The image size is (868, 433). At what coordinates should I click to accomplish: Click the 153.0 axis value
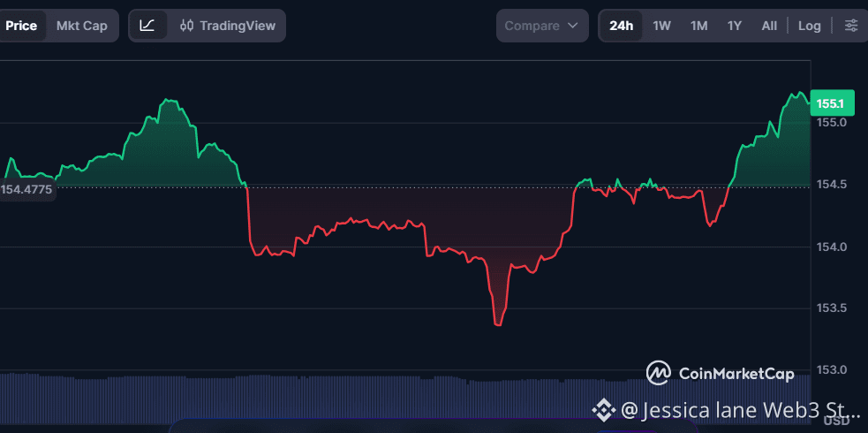coord(832,369)
